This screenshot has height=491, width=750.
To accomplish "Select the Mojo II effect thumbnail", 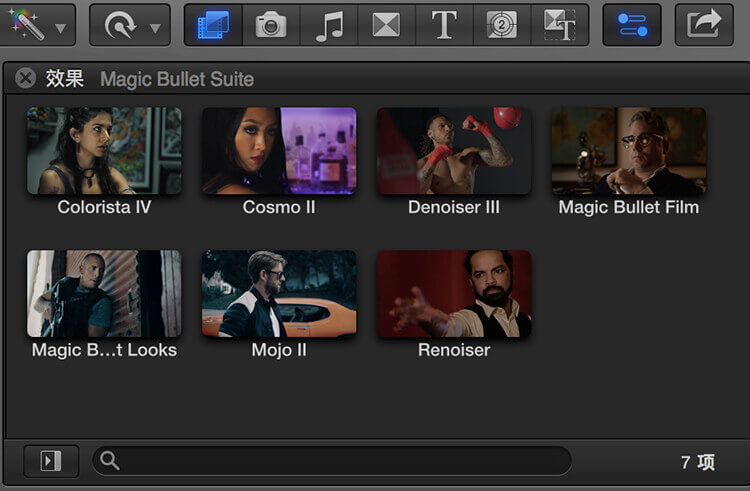I will pyautogui.click(x=279, y=294).
